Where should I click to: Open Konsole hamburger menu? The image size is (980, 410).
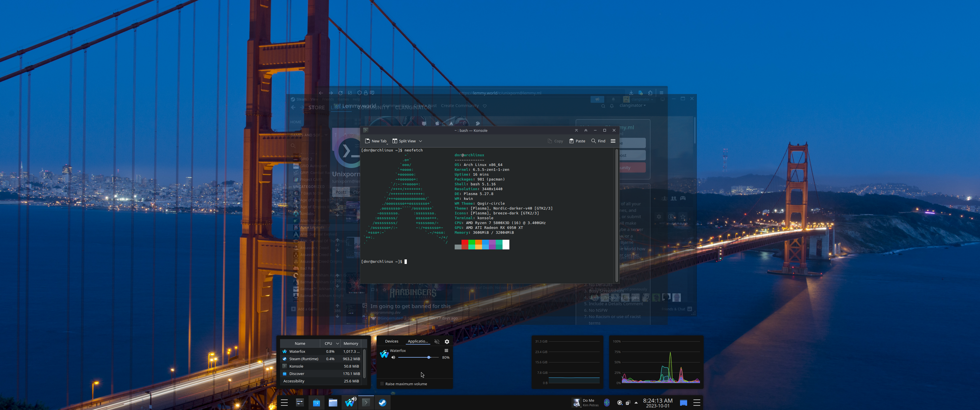point(613,141)
